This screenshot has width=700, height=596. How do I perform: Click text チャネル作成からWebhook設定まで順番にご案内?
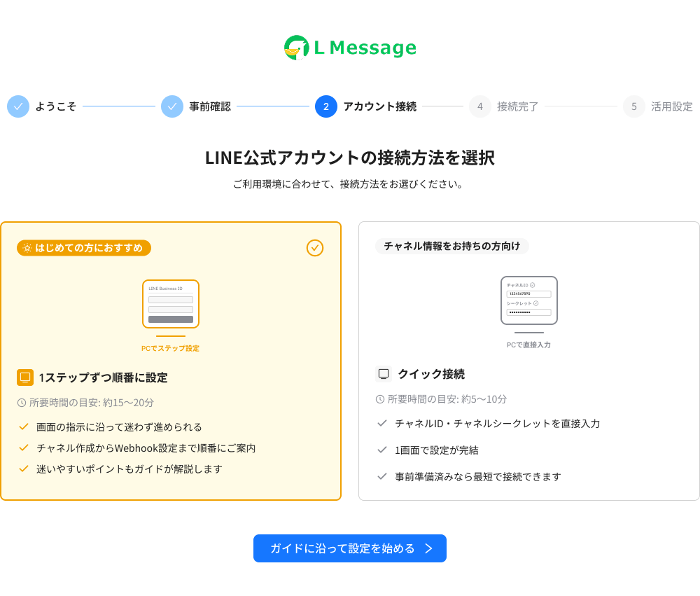146,448
